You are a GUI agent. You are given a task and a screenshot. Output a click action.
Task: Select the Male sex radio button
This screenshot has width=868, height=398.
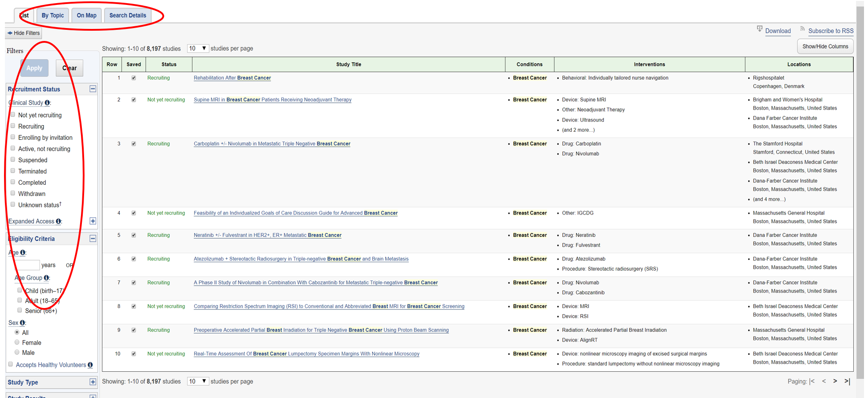[x=17, y=352]
